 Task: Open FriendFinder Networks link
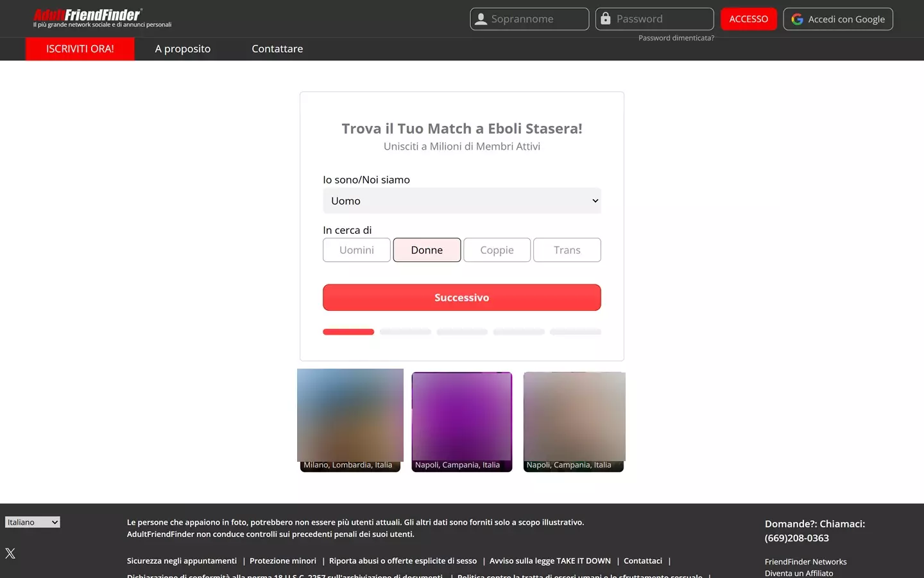coord(805,561)
